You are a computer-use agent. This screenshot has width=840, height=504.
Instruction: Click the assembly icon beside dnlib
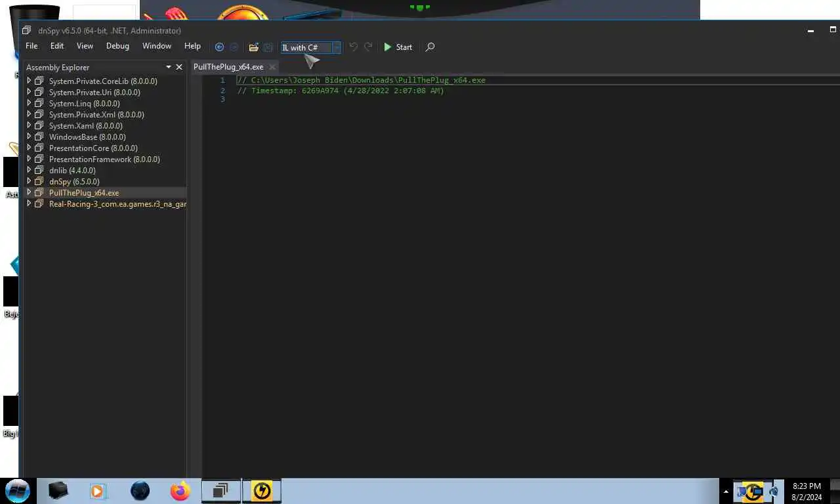coord(39,170)
